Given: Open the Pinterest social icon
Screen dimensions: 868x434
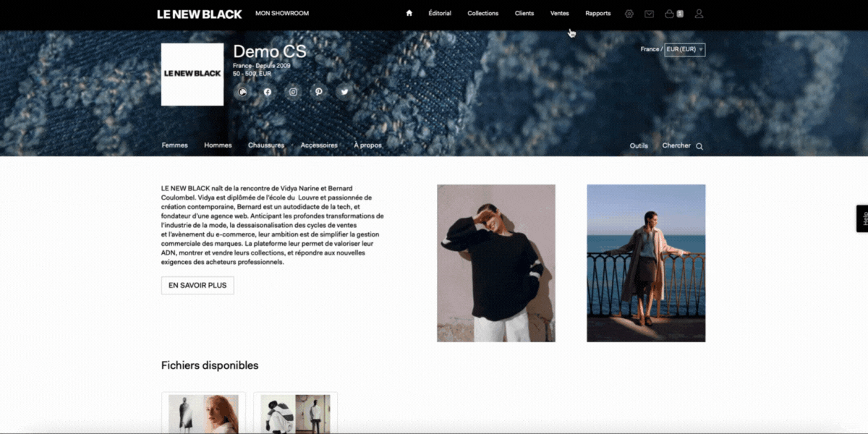Looking at the screenshot, I should tap(318, 92).
